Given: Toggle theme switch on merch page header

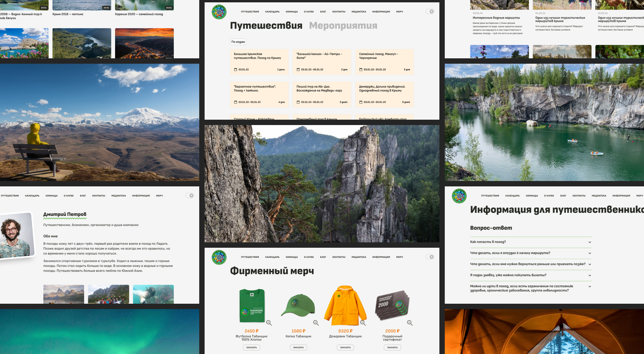Looking at the screenshot, I should click(x=430, y=257).
